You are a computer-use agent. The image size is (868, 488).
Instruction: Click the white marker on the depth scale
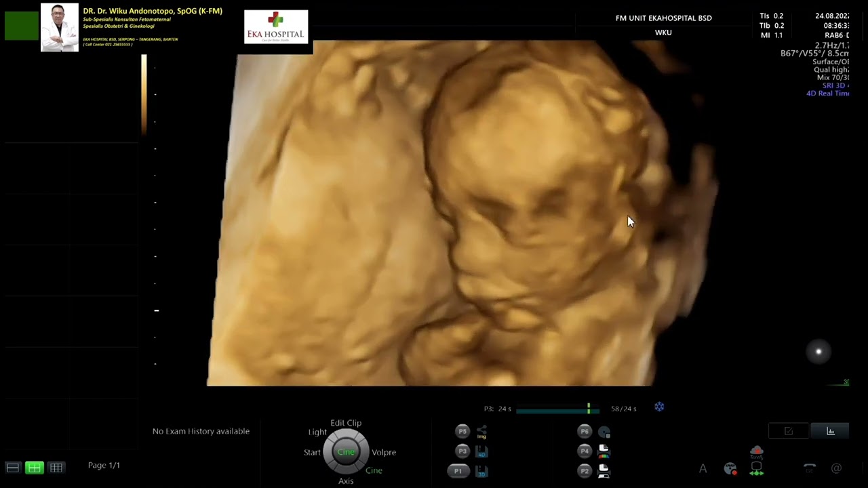tap(157, 310)
